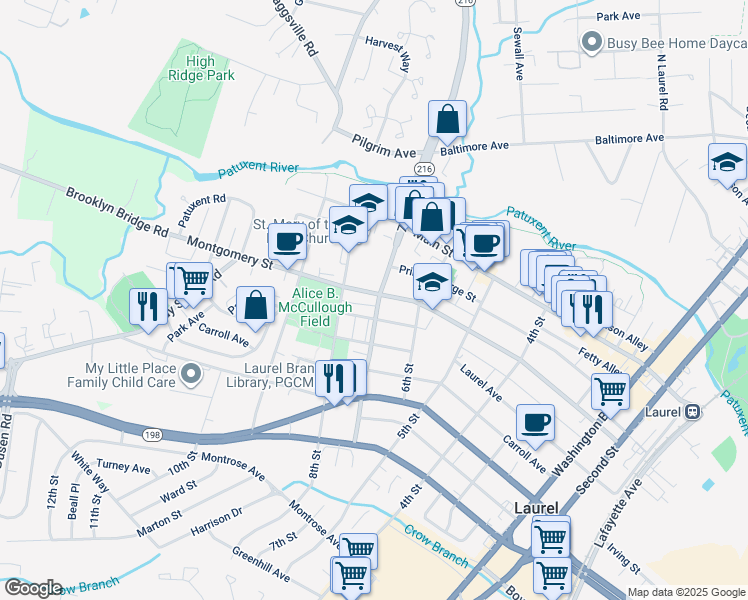Open the restaurant marker by Laurel Branch Library
748x600 pixels.
(x=334, y=380)
